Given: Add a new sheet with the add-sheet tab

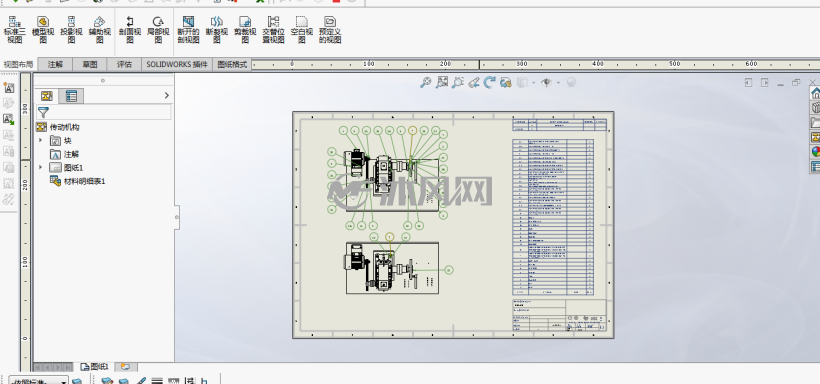Looking at the screenshot, I should [126, 367].
